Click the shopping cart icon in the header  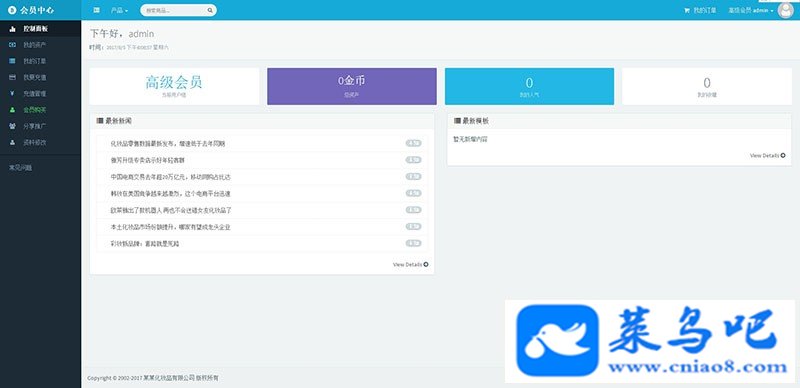687,10
